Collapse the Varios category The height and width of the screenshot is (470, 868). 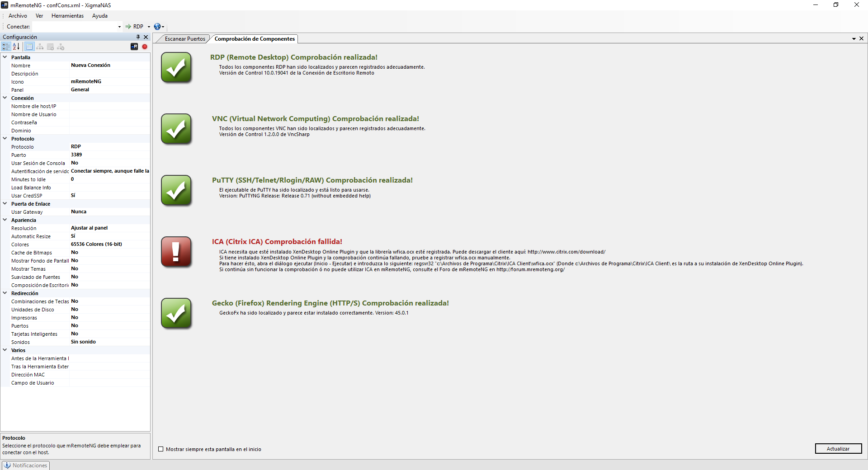click(5, 350)
